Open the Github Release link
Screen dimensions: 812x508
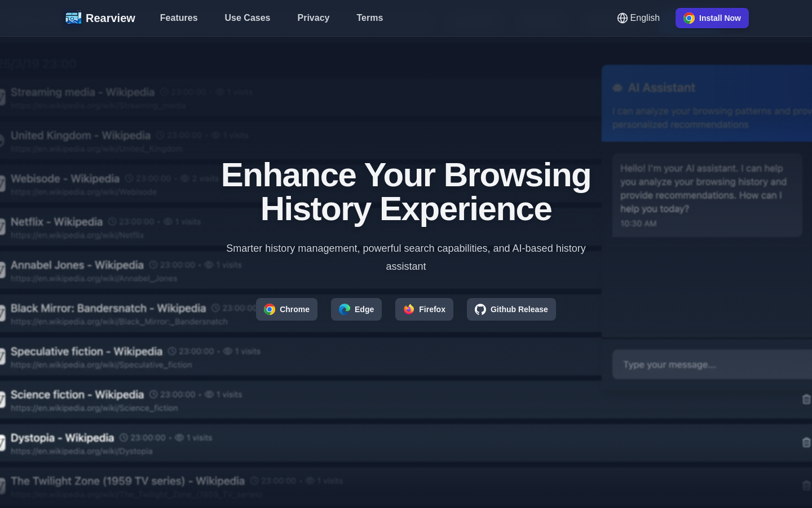point(511,309)
